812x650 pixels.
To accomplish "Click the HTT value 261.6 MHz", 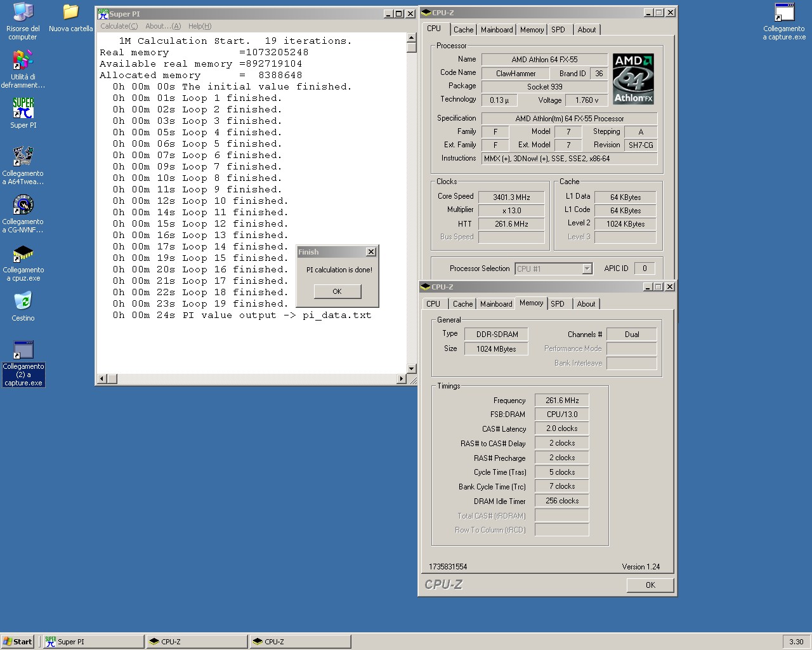I will tap(511, 224).
